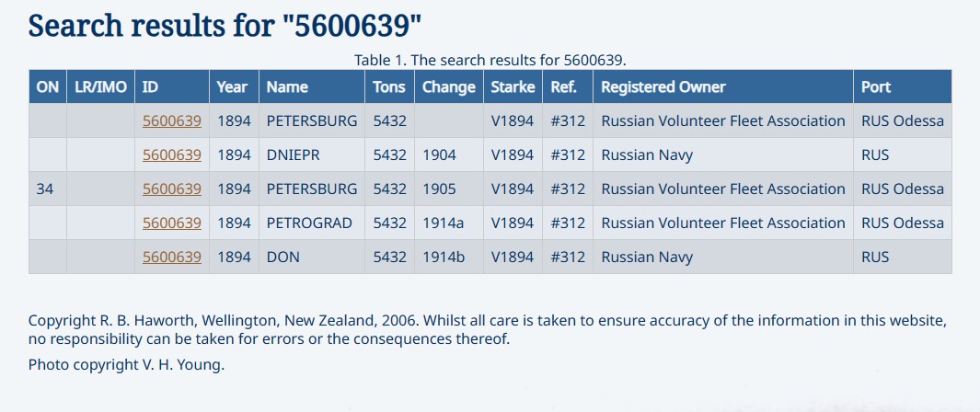Open the 5600639 link in the DON row
Screen dimensions: 980x412
(x=172, y=257)
